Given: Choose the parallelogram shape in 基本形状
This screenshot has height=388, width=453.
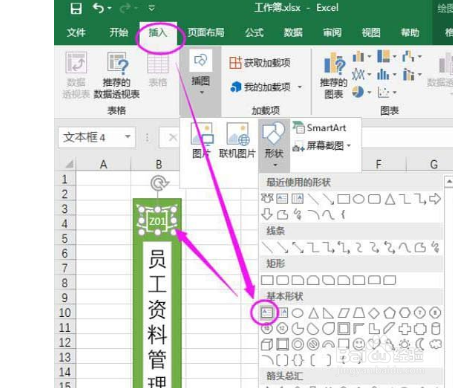Looking at the screenshot, I should tap(343, 313).
